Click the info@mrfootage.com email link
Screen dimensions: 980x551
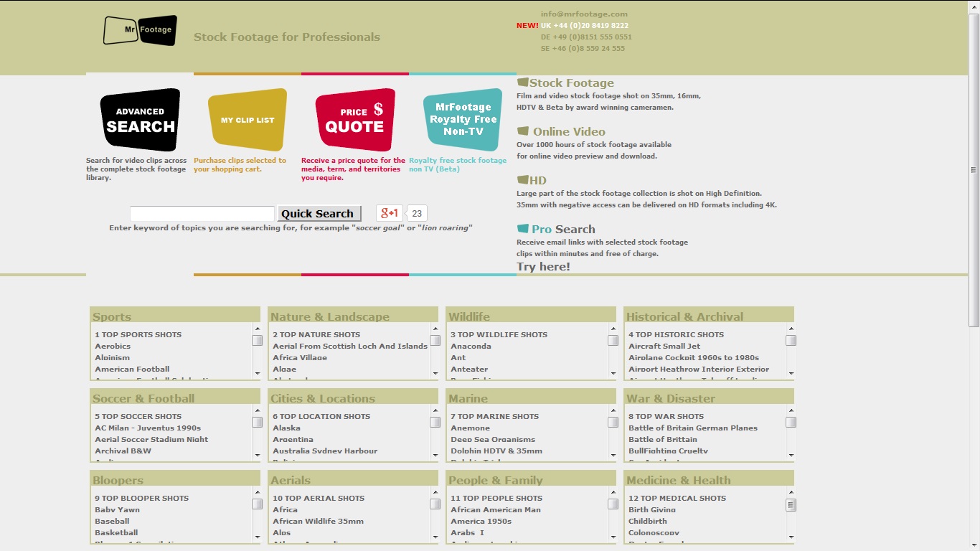(x=584, y=14)
